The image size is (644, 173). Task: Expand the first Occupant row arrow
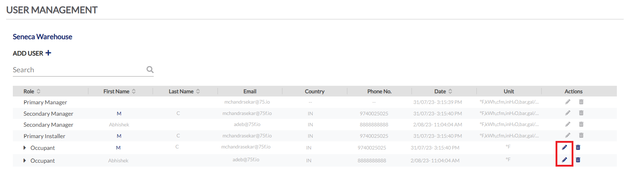coord(25,148)
